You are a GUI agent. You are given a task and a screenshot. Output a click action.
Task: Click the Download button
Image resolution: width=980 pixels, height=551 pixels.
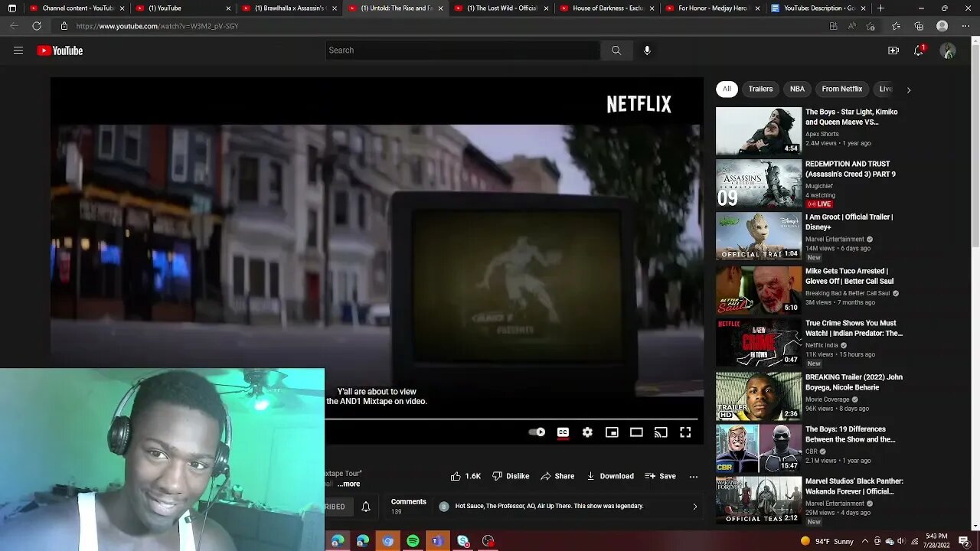click(610, 476)
